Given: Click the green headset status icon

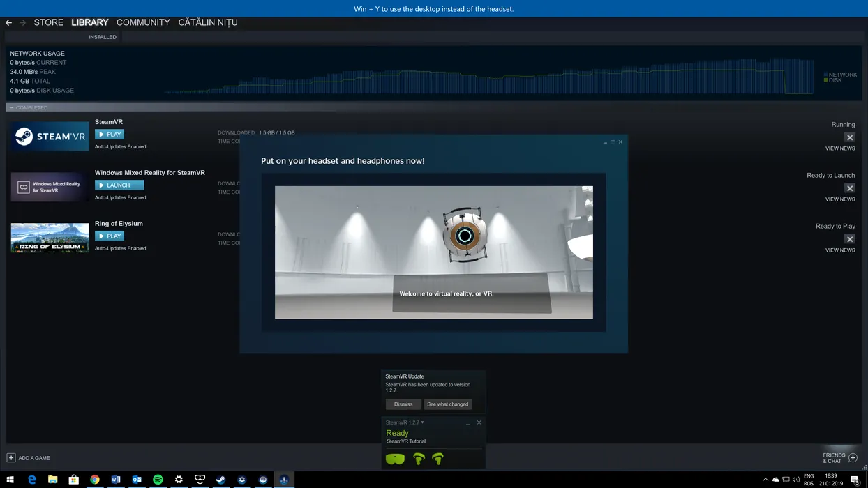Looking at the screenshot, I should [x=395, y=459].
